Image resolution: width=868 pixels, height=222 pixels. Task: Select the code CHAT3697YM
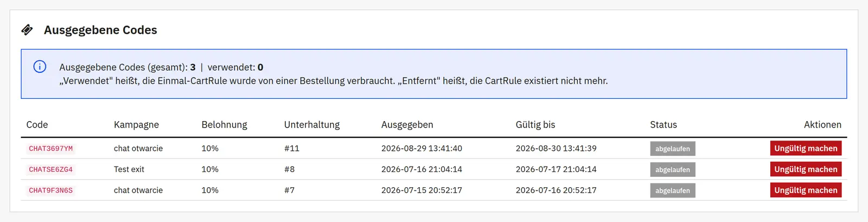tap(50, 148)
